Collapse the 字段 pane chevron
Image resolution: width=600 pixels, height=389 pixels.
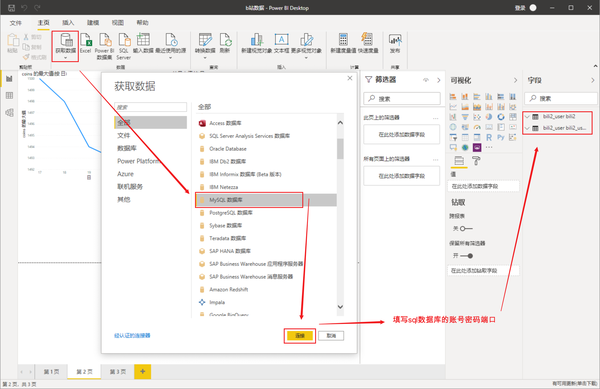pyautogui.click(x=593, y=80)
